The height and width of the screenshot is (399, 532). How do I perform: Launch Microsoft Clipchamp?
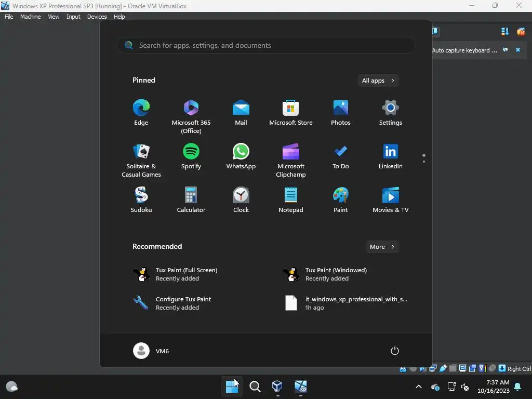(291, 160)
